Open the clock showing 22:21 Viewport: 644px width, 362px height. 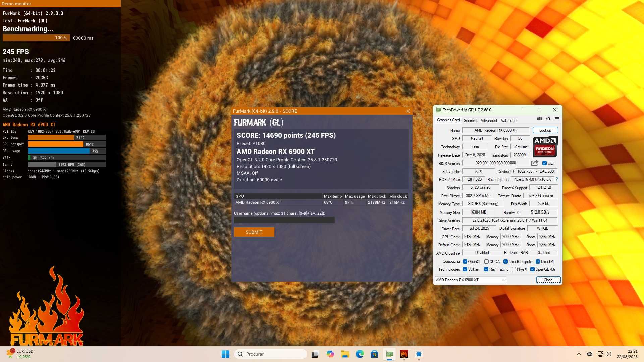point(627,354)
